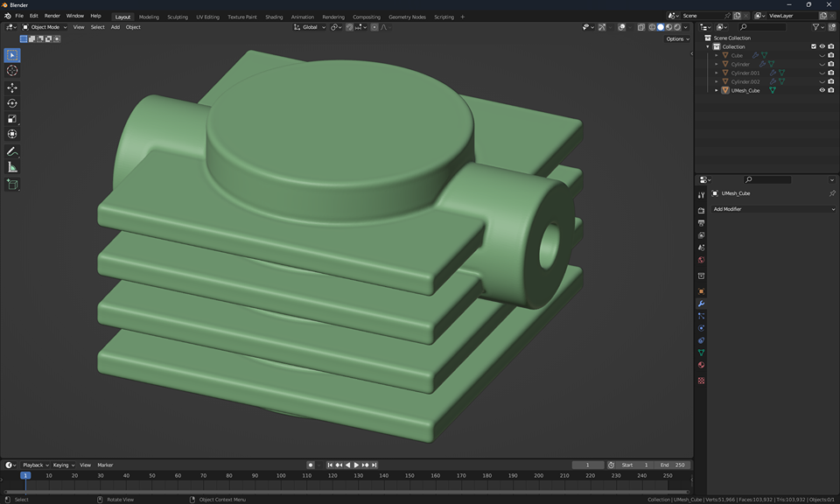Open the Edit menu
This screenshot has height=504, width=840.
(32, 16)
